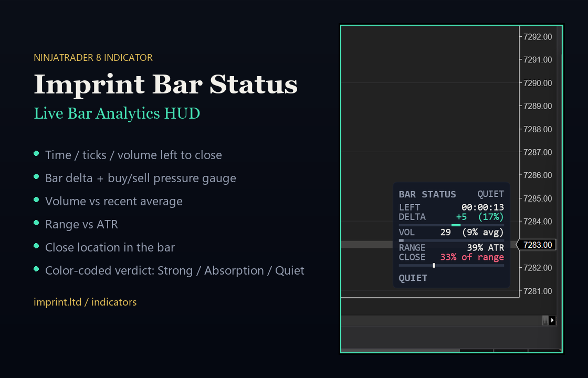Click the Bar delta + buy/sell pressure bullet
Screen dimensions: 588x378
(x=141, y=178)
